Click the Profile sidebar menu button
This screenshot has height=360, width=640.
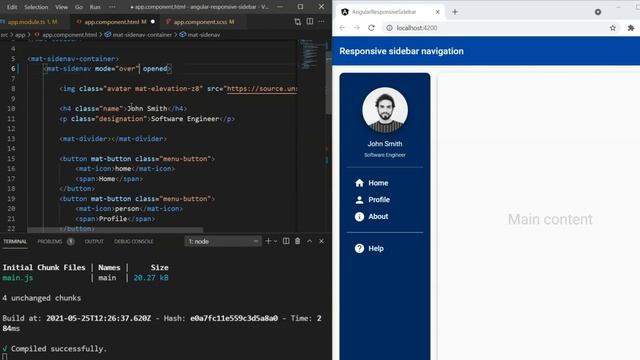(384, 200)
